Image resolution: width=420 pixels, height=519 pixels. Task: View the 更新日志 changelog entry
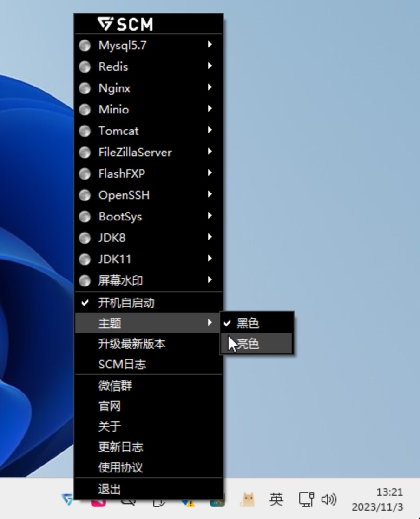tap(149, 447)
